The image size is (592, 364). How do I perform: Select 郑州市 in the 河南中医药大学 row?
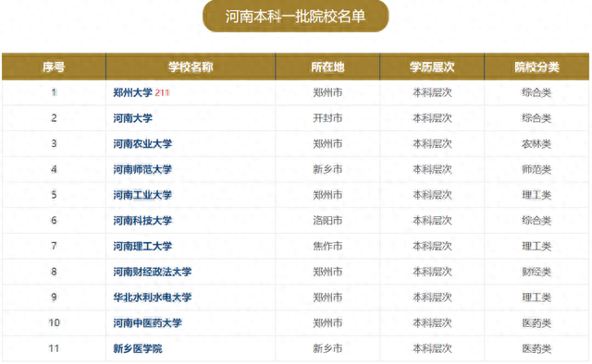tap(327, 322)
